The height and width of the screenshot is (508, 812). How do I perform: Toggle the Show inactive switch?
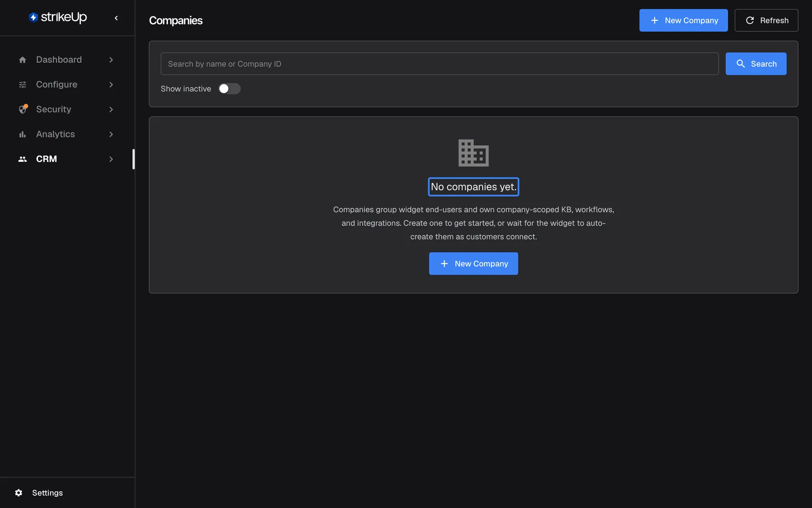point(230,89)
